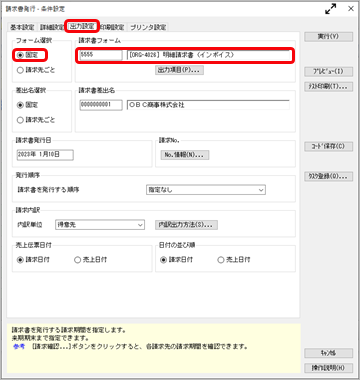Click the テスト印刷(T)... button
This screenshot has height=380, width=360.
[328, 86]
